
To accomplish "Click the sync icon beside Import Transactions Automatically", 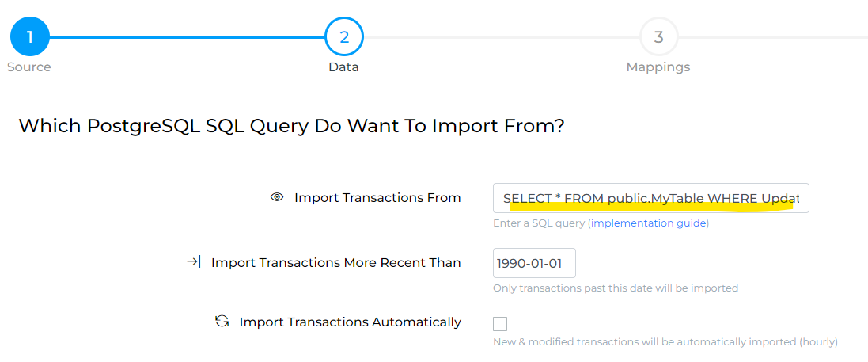I will [x=222, y=321].
